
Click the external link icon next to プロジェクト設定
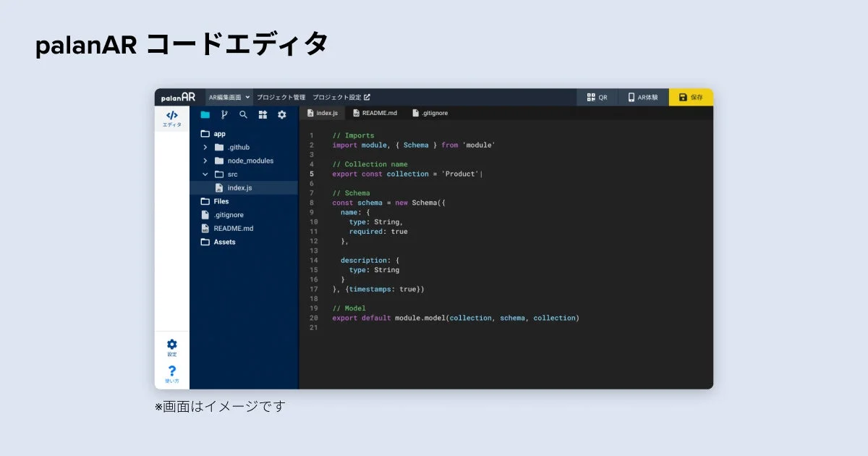[x=367, y=96]
